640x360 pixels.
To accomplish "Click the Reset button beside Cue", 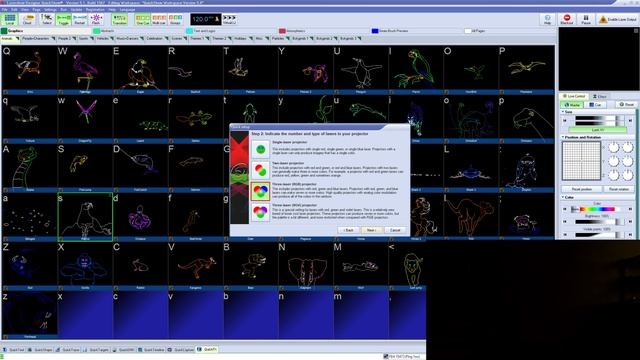I will point(626,104).
